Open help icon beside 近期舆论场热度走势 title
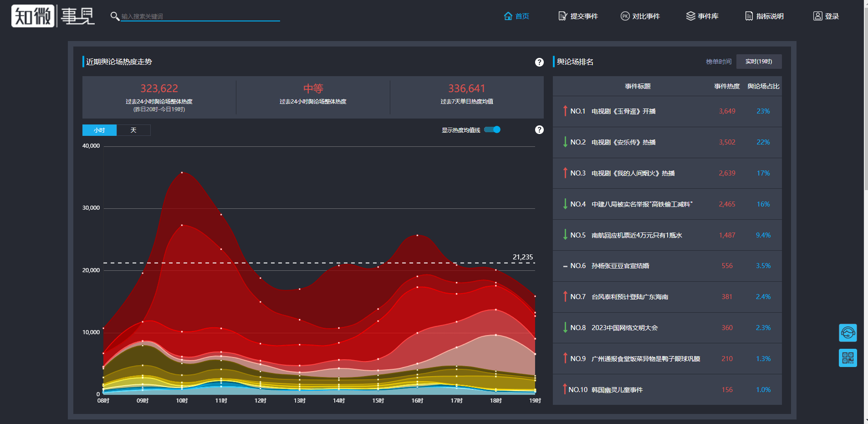This screenshot has width=868, height=424. point(539,62)
